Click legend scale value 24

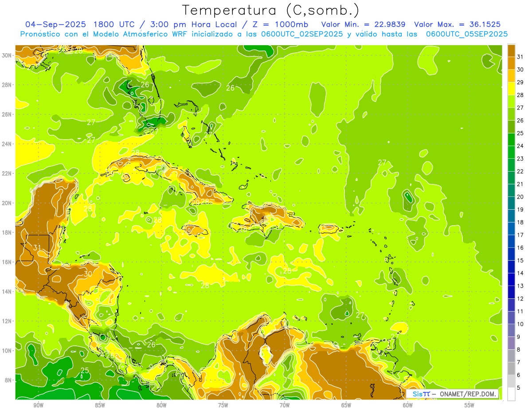pyautogui.click(x=520, y=146)
